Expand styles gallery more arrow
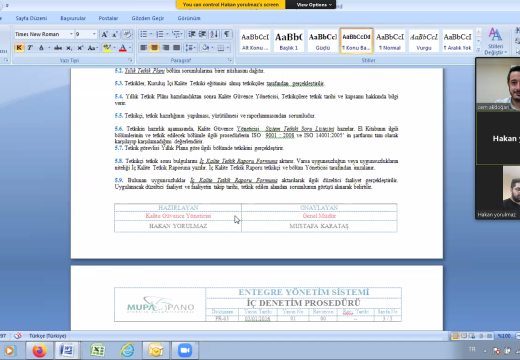Screen dimensions: 520x360 [478, 50]
